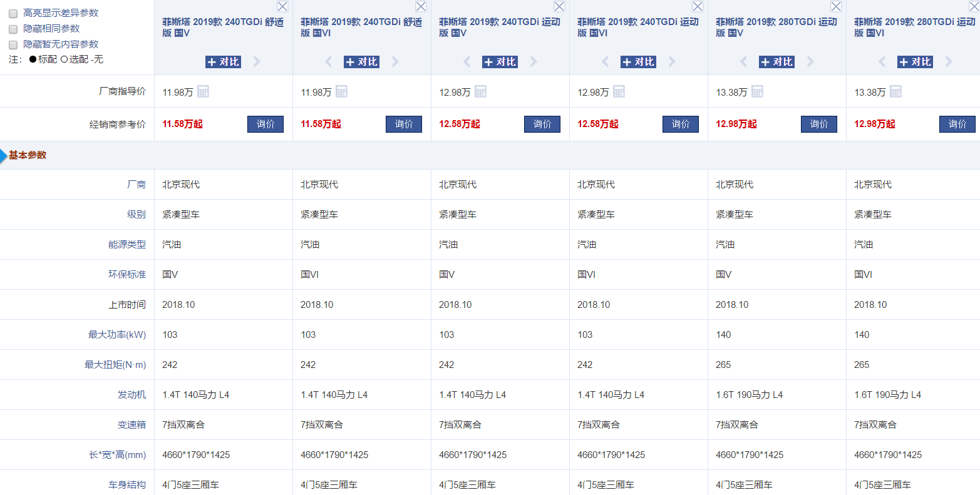980x495 pixels.
Task: Enable 高亮显示差异参数 checkbox
Action: [13, 13]
